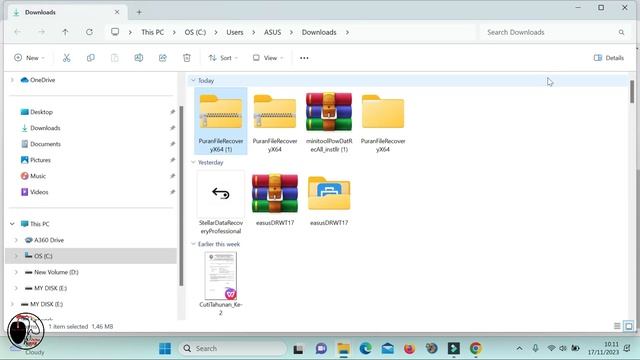The height and width of the screenshot is (360, 640).
Task: Click the Share icon in toolbar
Action: pyautogui.click(x=163, y=58)
